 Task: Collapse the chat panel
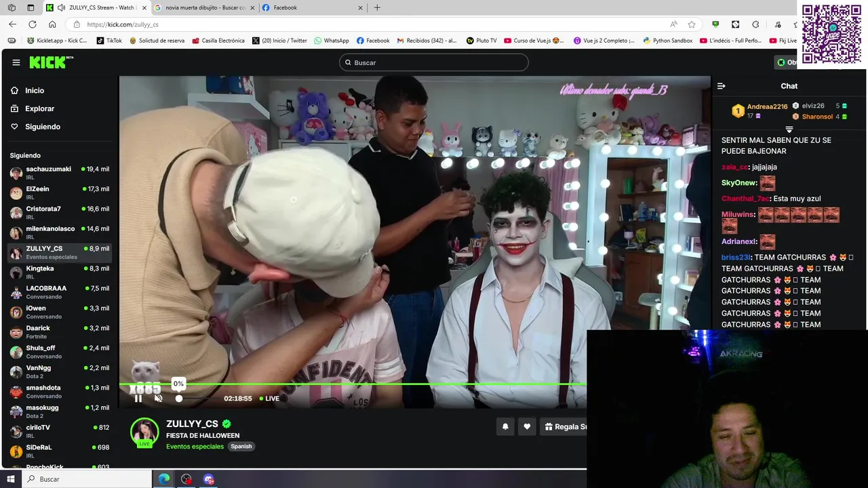tap(721, 86)
